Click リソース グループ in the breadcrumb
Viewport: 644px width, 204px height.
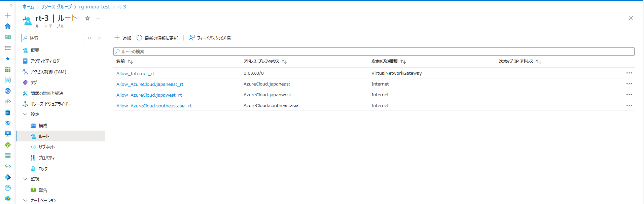57,7
